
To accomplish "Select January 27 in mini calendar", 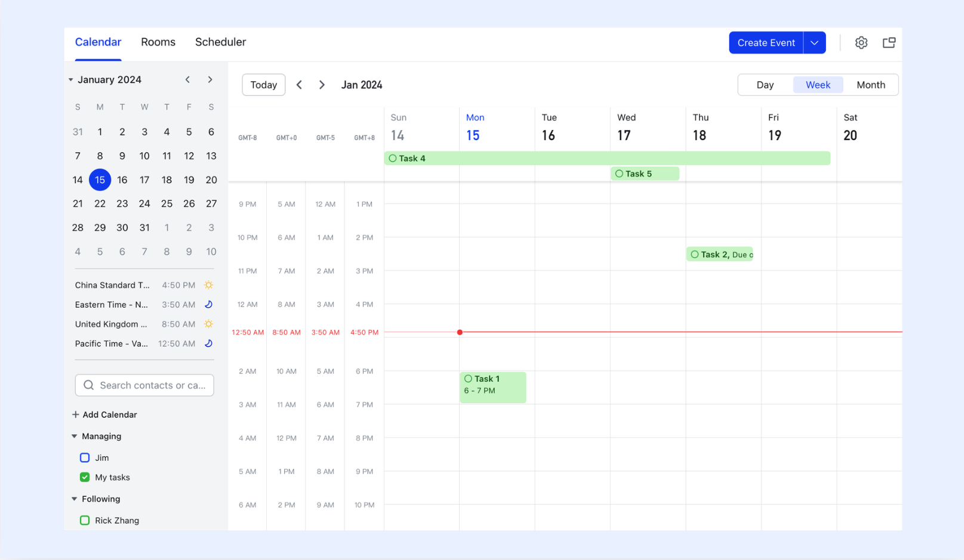I will (x=211, y=204).
